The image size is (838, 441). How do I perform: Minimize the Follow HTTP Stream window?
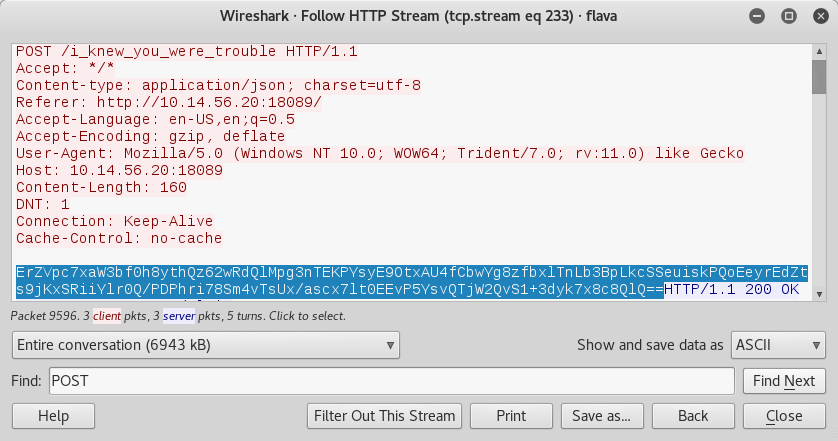757,16
